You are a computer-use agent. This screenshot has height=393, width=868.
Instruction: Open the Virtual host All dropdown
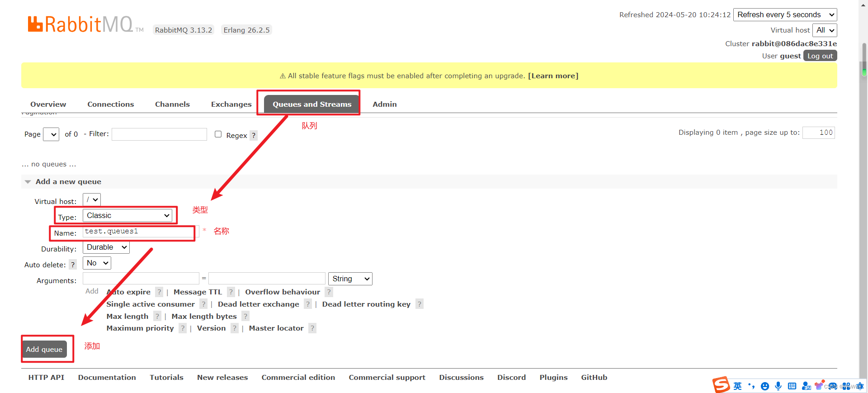(825, 30)
